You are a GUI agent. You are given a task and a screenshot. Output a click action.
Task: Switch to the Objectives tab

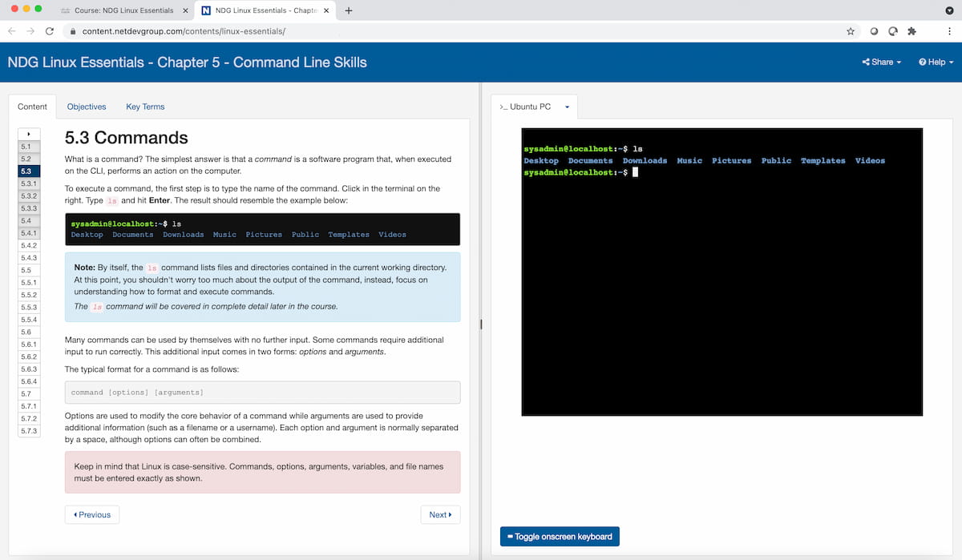(87, 107)
